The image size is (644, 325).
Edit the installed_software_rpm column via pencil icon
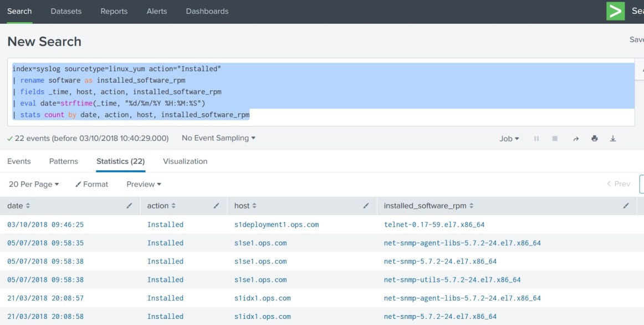[626, 205]
